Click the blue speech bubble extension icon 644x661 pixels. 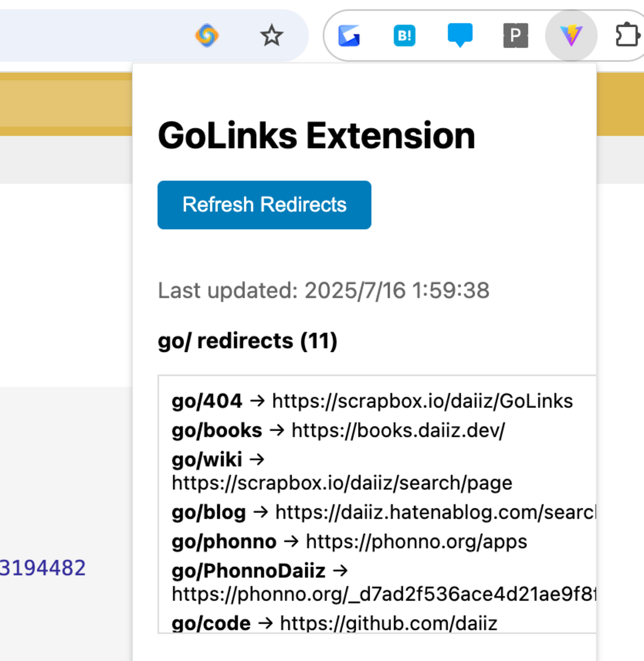[x=460, y=35]
